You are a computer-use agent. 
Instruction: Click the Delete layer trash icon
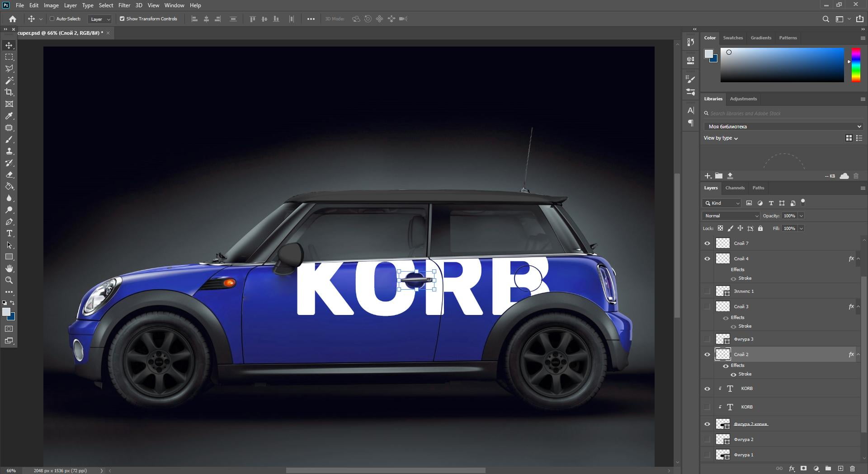click(852, 469)
